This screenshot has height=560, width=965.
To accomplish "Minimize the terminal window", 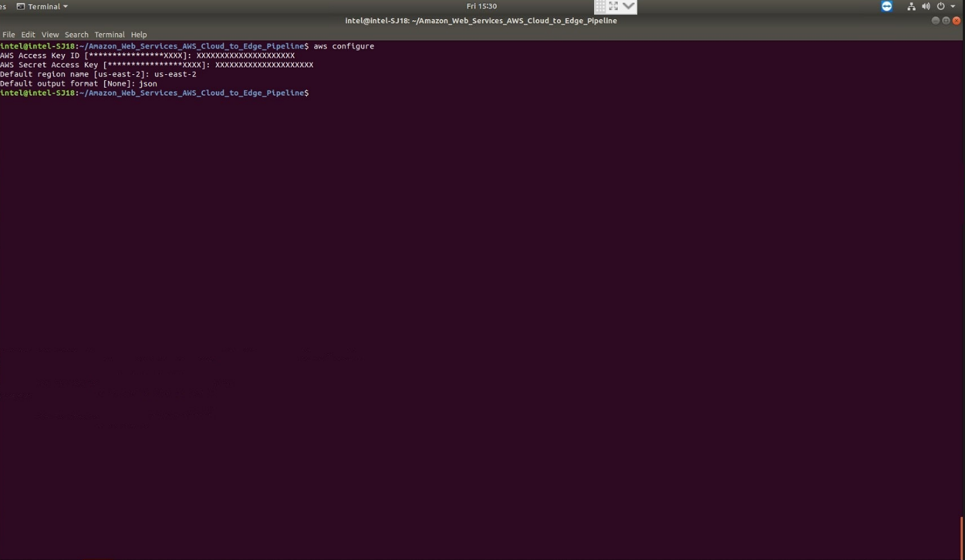I will [935, 21].
